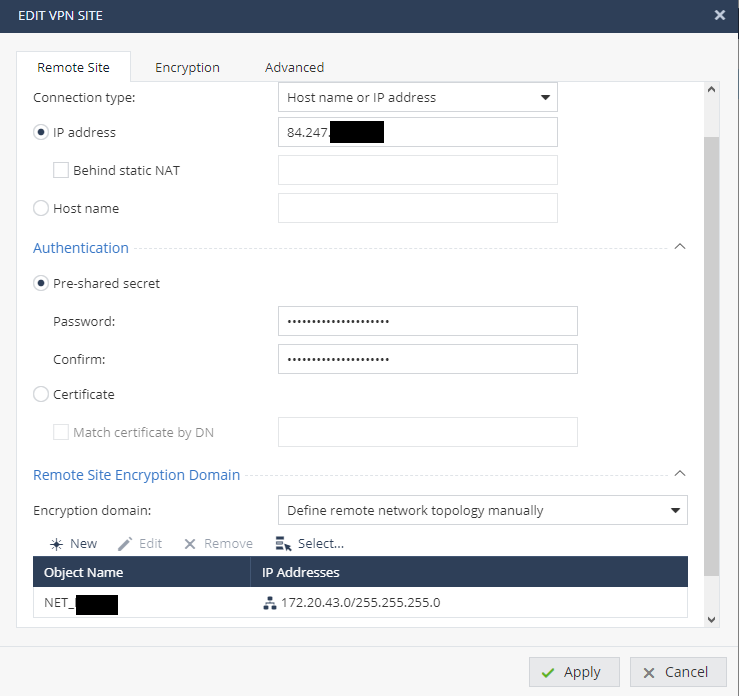The image size is (739, 696).
Task: Open the Connection type dropdown
Action: (417, 97)
